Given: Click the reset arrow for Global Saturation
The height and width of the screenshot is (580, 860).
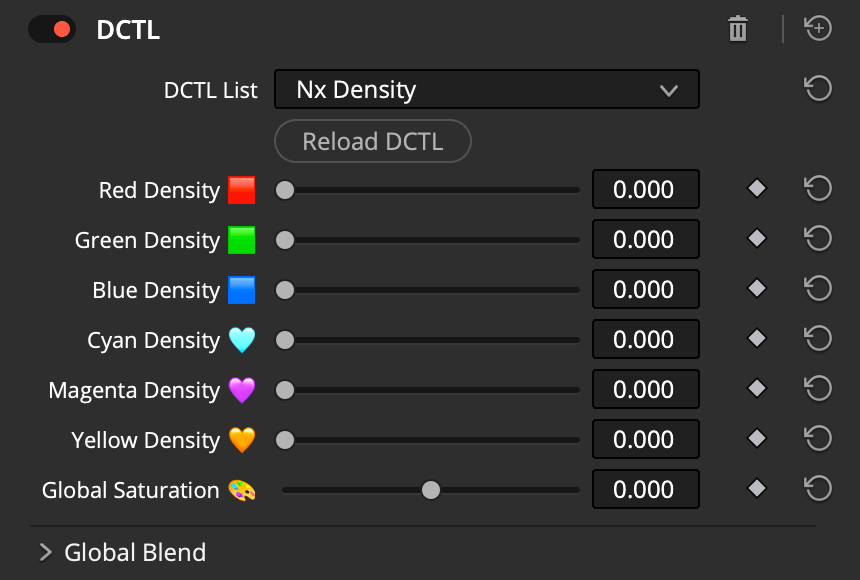Looking at the screenshot, I should (817, 489).
